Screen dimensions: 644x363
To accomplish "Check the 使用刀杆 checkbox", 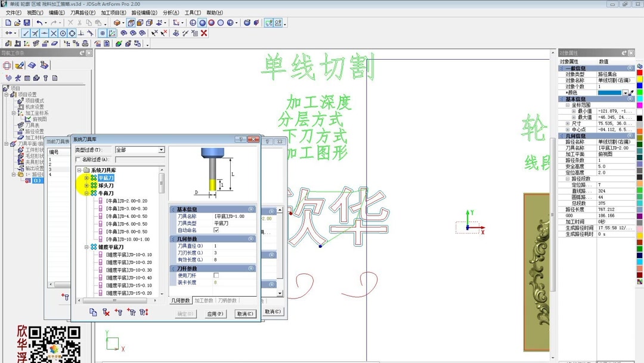I will tap(216, 275).
